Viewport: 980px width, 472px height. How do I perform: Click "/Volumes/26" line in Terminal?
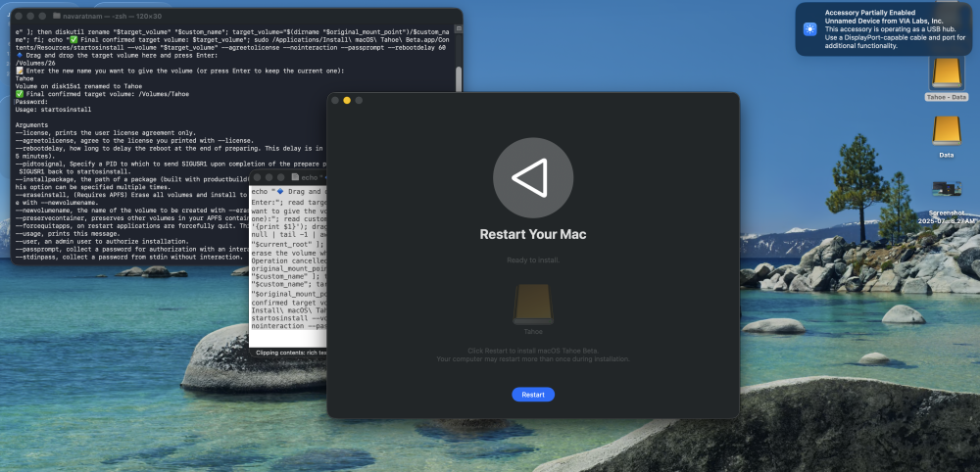coord(35,63)
